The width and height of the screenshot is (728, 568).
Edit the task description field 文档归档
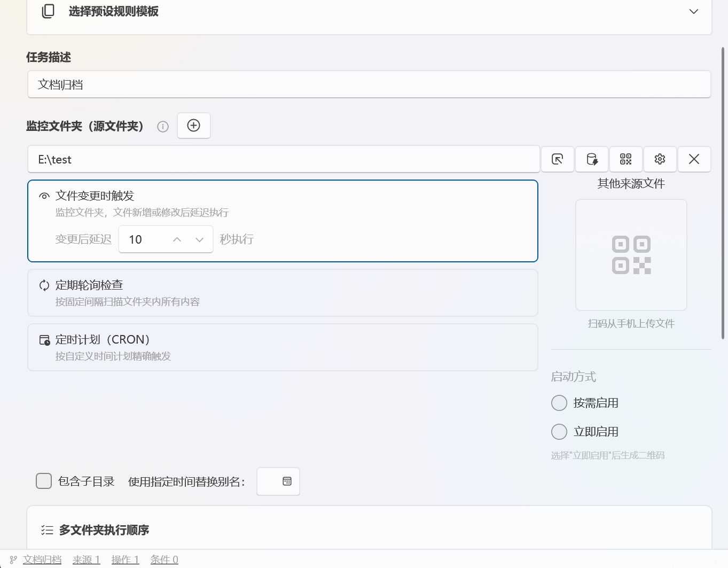click(x=369, y=84)
